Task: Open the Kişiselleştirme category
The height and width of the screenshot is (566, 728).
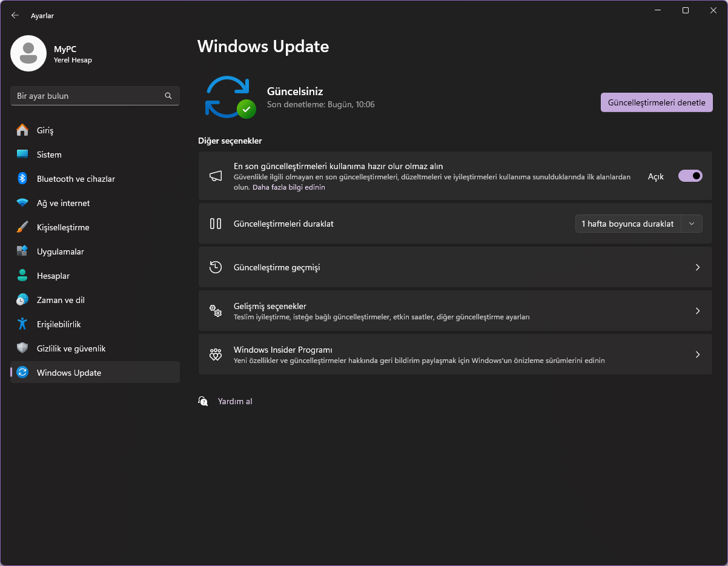Action: (x=95, y=227)
